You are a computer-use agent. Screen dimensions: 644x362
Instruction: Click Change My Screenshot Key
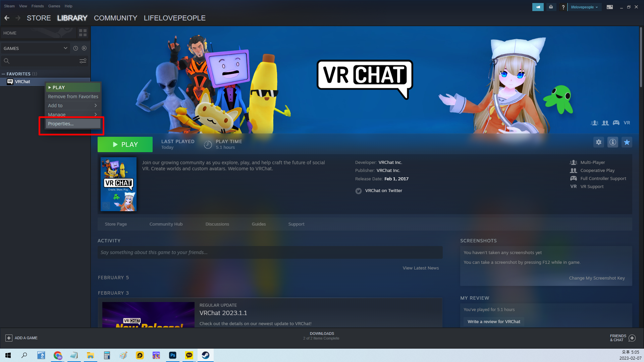[x=597, y=278]
